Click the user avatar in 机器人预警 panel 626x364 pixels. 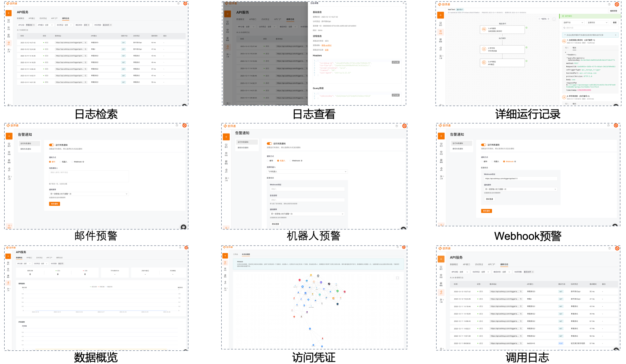404,126
